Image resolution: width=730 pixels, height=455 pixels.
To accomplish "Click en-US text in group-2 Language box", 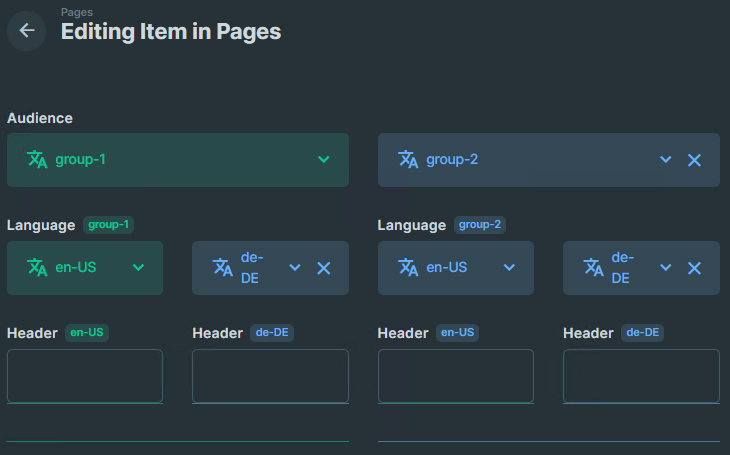I will click(447, 267).
